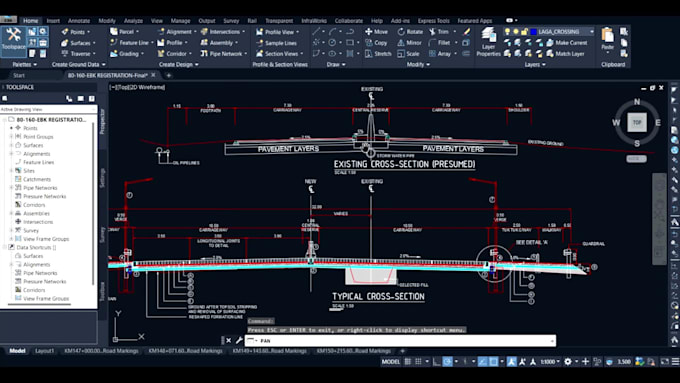Select the Rotate tool
The width and height of the screenshot is (680, 383).
[410, 32]
